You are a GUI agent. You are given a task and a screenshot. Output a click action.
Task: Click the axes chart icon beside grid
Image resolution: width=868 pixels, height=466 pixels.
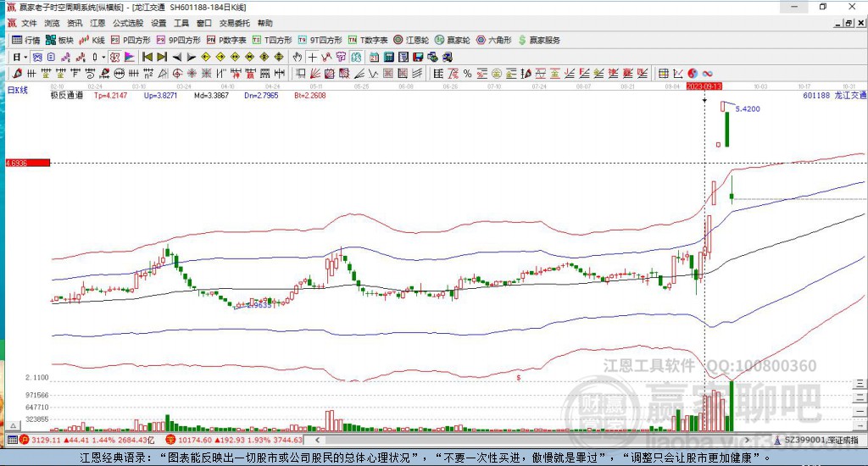point(677,74)
